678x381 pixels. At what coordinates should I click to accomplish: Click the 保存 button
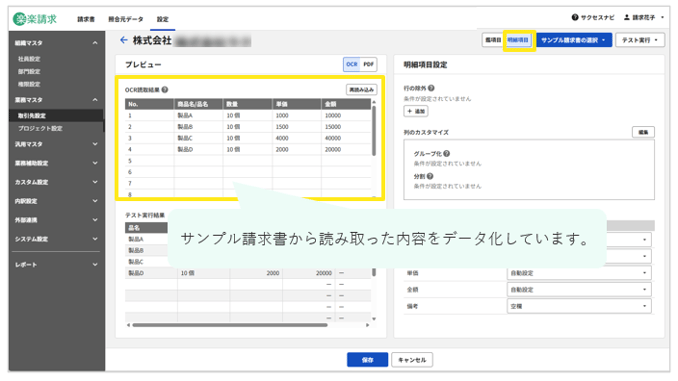[x=367, y=360]
